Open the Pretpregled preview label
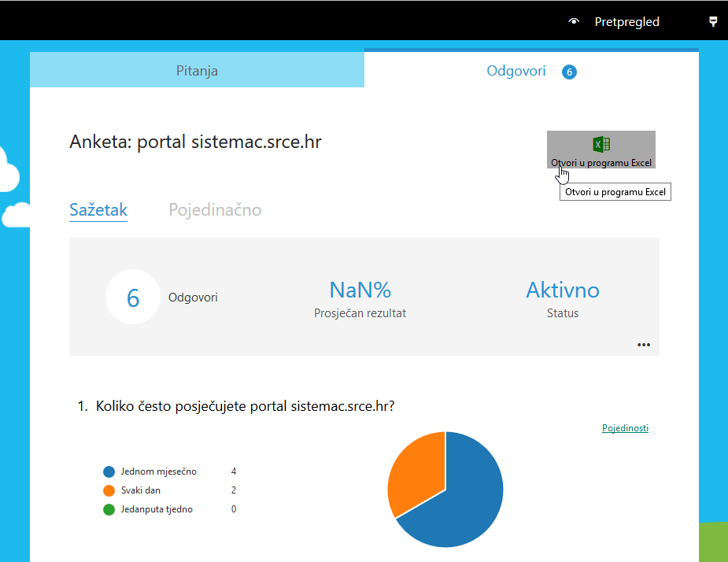The image size is (728, 562). tap(626, 22)
